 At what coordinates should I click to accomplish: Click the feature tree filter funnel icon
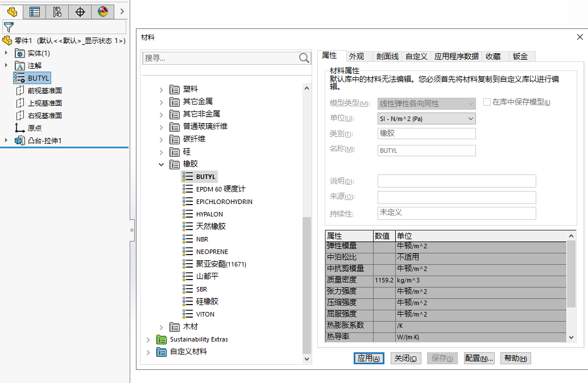coord(9,27)
